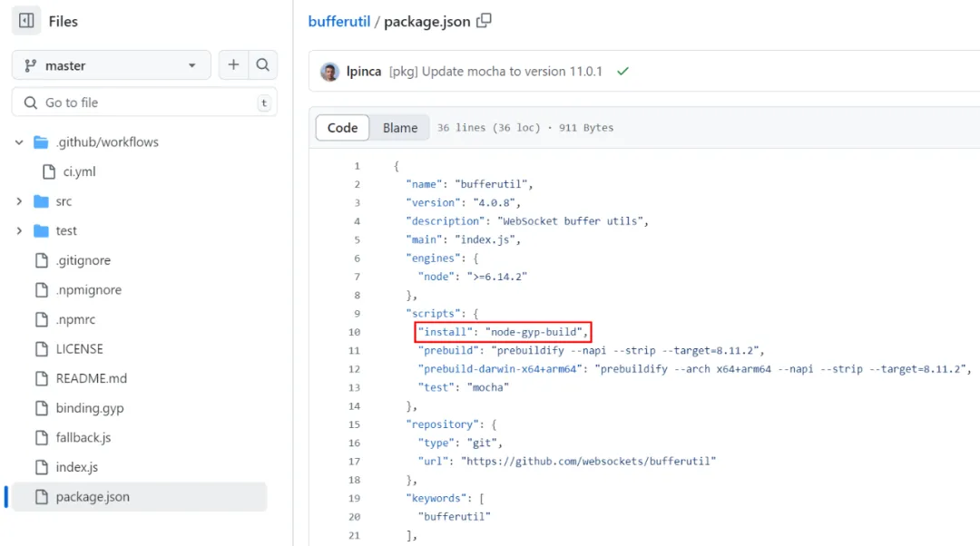
Task: Click the .npmrc file icon
Action: [41, 319]
